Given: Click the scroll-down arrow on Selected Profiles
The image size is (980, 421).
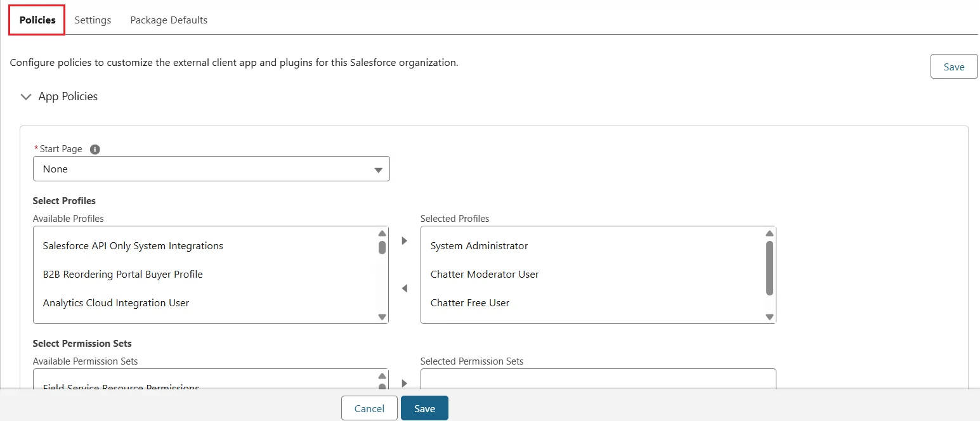Looking at the screenshot, I should (x=769, y=316).
